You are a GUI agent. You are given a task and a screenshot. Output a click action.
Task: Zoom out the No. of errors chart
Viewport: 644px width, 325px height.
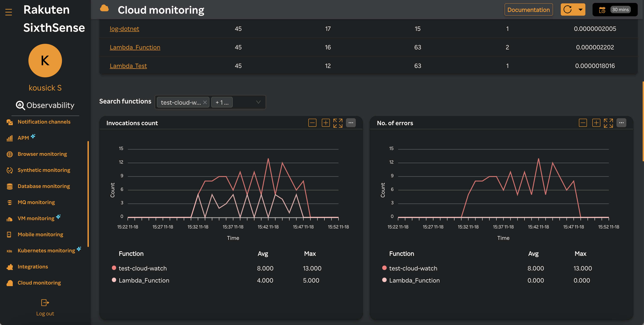583,123
